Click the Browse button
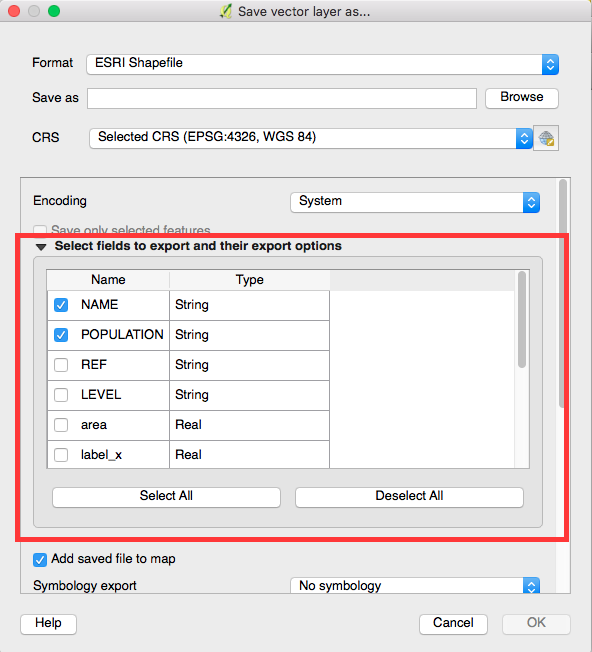Viewport: 592px width, 652px height. coord(522,98)
